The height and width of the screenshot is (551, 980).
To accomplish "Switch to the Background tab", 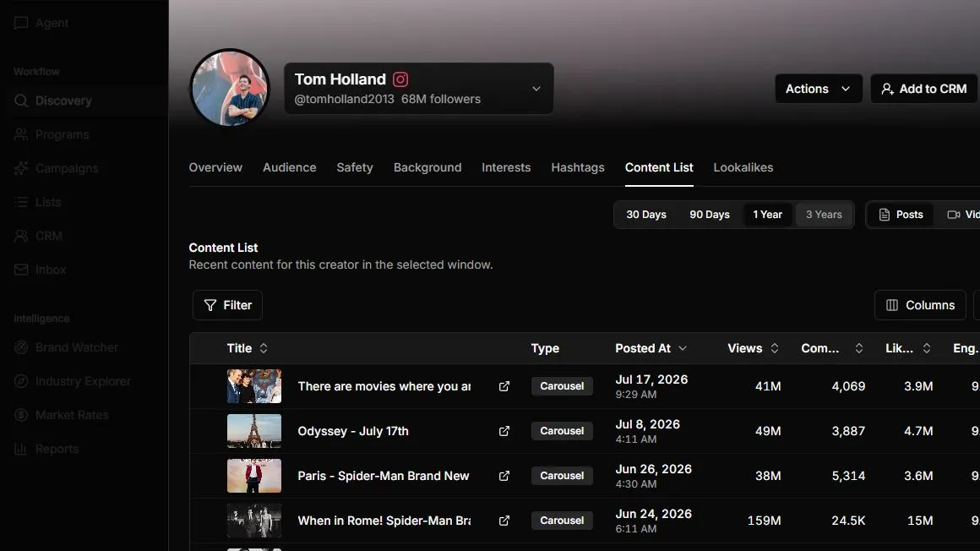I will [x=427, y=167].
